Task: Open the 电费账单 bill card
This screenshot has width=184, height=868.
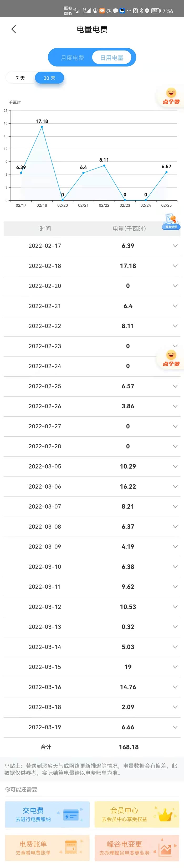Action: click(x=47, y=847)
